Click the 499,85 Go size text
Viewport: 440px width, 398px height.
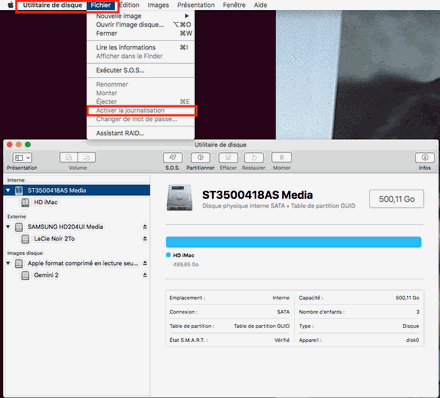[x=186, y=265]
